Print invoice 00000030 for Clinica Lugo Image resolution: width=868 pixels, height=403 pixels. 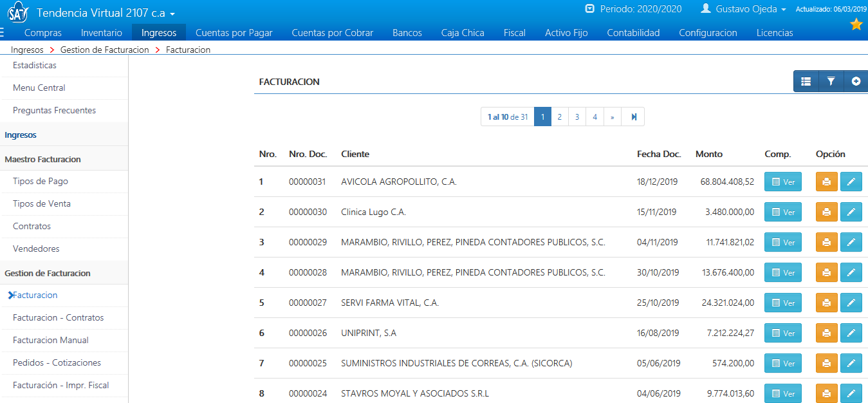point(827,212)
